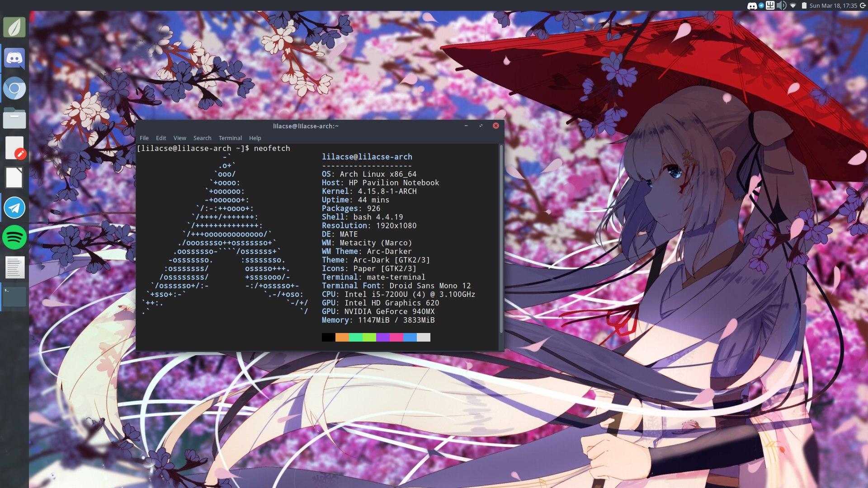Image resolution: width=868 pixels, height=488 pixels.
Task: Click the 'Packages: 926' line
Action: (351, 208)
